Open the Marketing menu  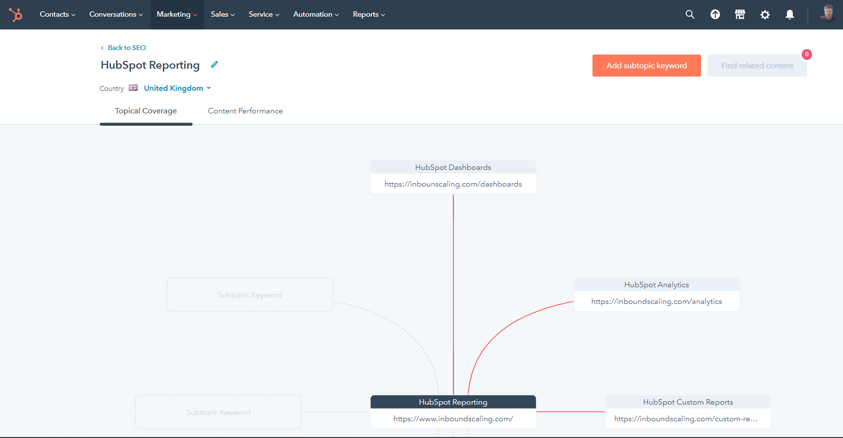(x=176, y=15)
